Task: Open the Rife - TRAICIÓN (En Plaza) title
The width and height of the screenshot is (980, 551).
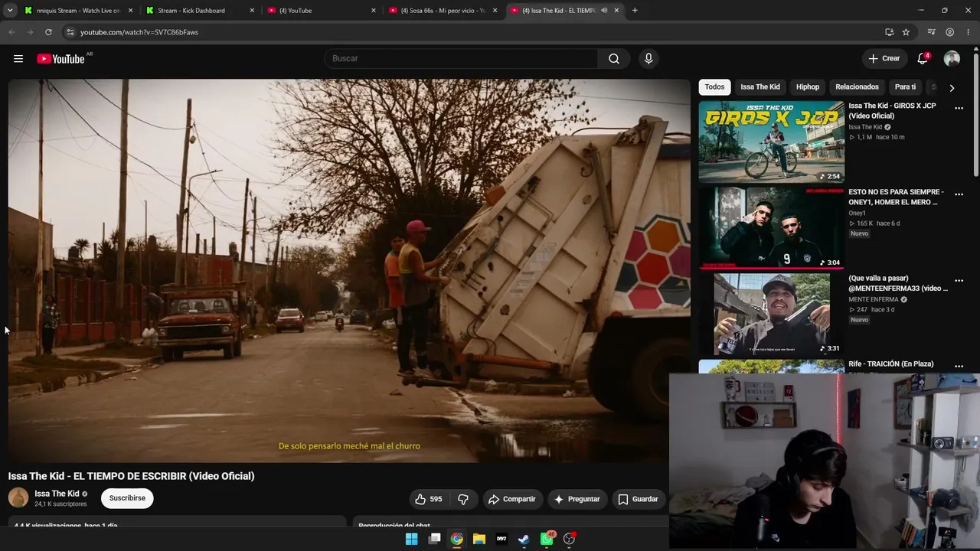Action: coord(891,364)
